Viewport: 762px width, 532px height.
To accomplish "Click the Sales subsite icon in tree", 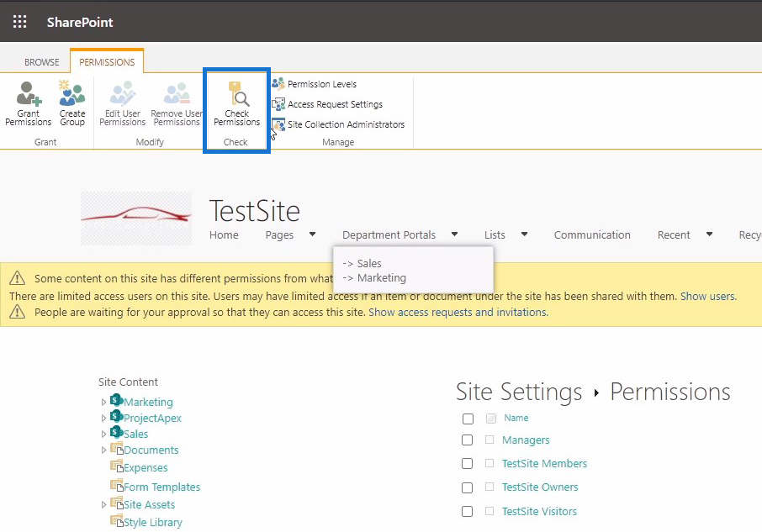I will coord(116,432).
